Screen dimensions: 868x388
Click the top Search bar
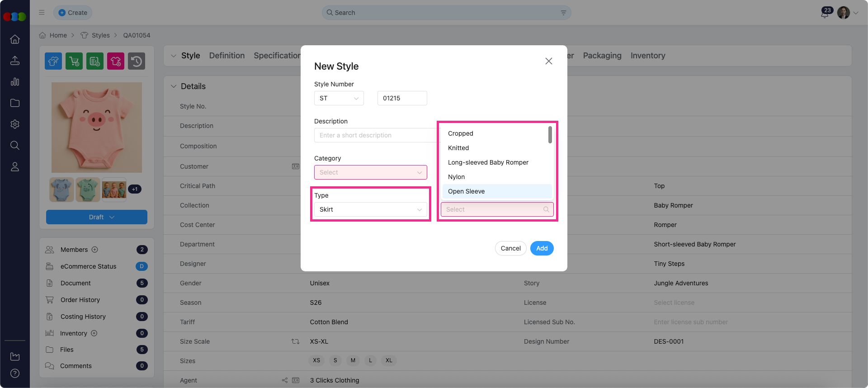(447, 13)
